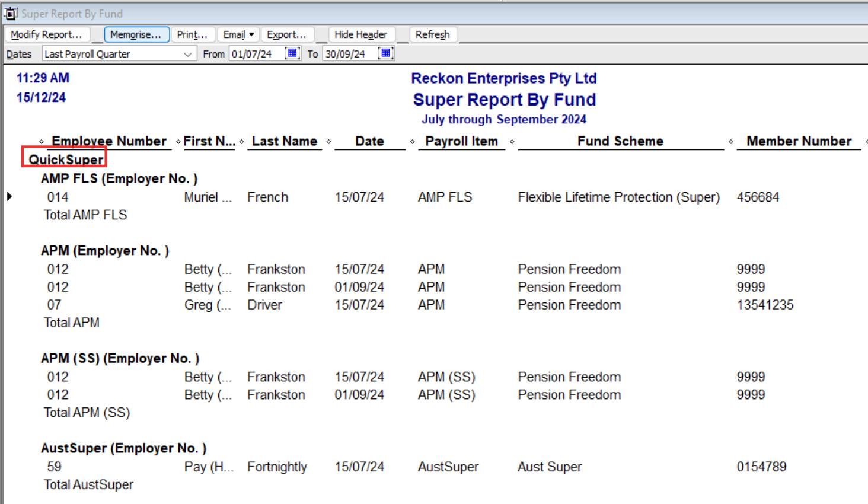Click the Print button

point(193,34)
